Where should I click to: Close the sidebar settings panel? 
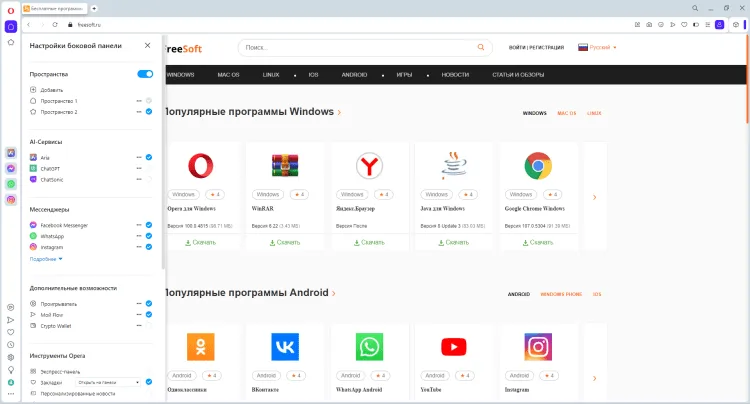[147, 45]
